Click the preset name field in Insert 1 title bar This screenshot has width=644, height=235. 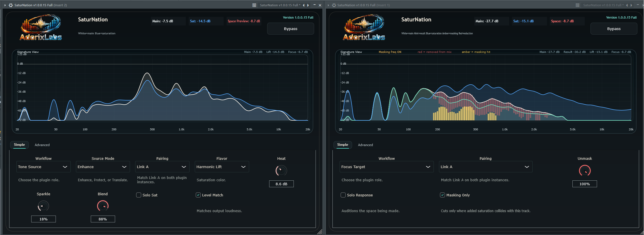(603, 5)
